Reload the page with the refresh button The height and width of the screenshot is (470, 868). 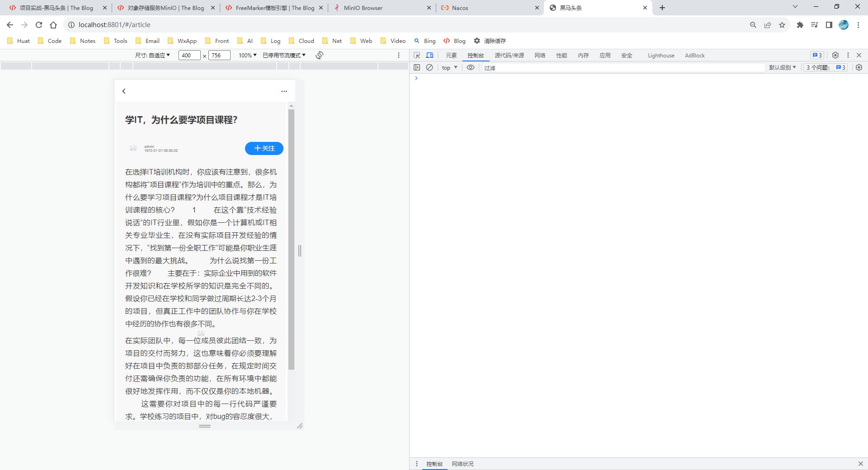[39, 25]
